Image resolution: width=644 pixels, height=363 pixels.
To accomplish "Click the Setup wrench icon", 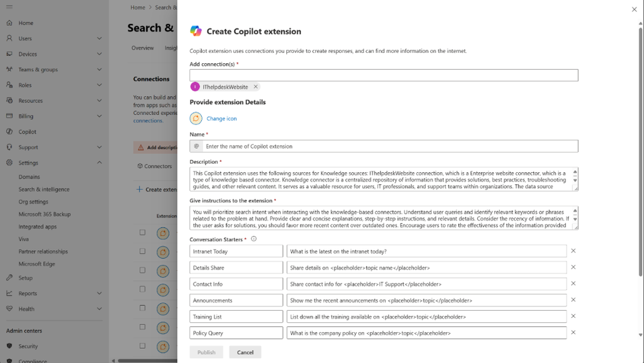I will [10, 278].
